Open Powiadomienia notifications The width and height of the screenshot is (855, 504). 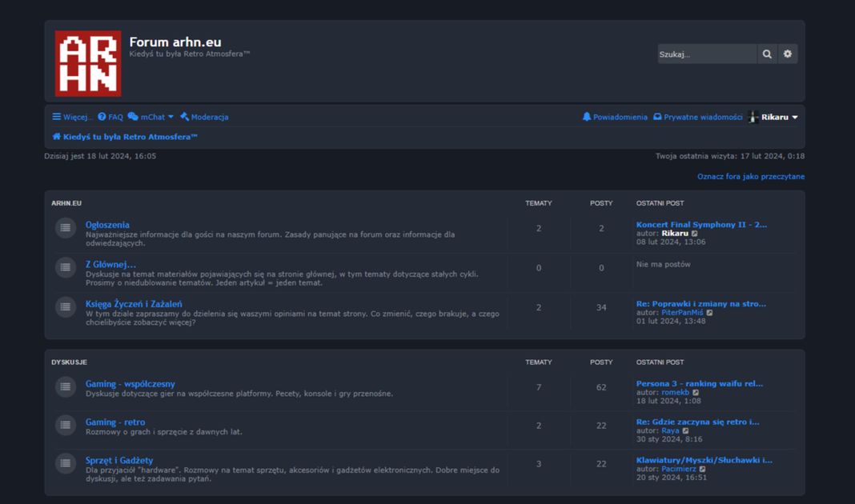point(615,117)
